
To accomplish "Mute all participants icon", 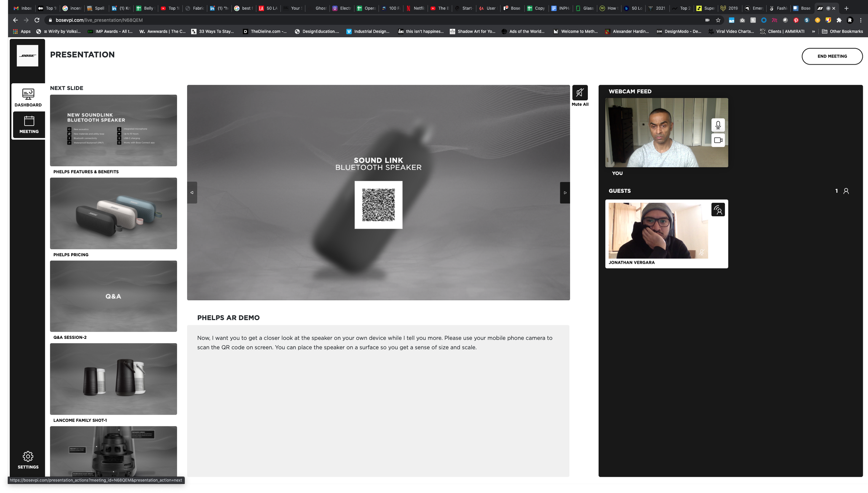I will 580,93.
